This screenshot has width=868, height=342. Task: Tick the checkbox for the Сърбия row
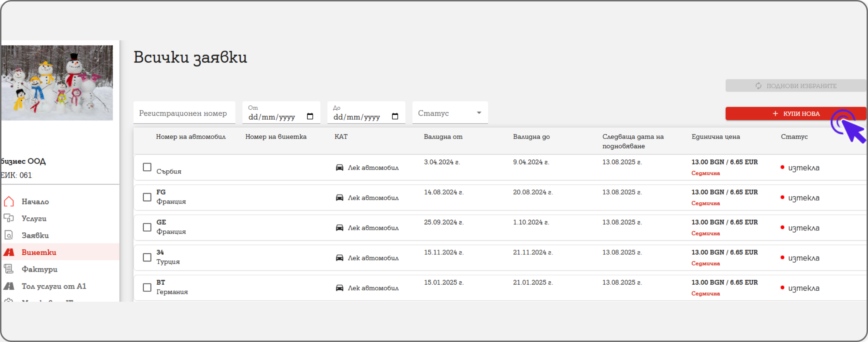(x=147, y=167)
